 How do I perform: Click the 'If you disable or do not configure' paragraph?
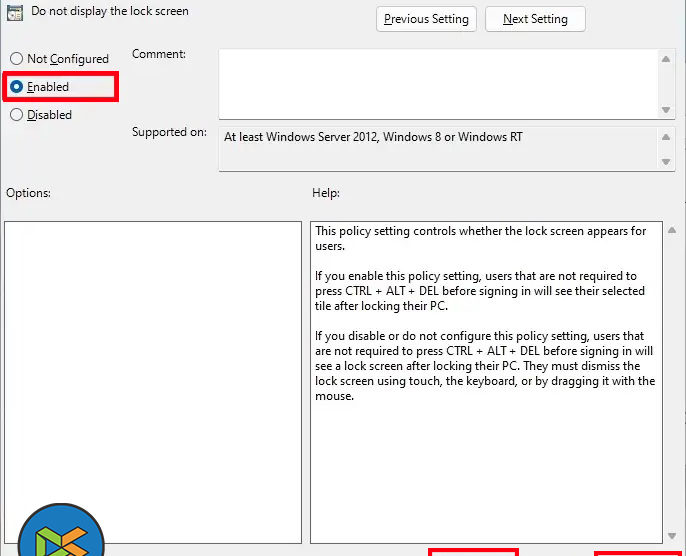(485, 366)
